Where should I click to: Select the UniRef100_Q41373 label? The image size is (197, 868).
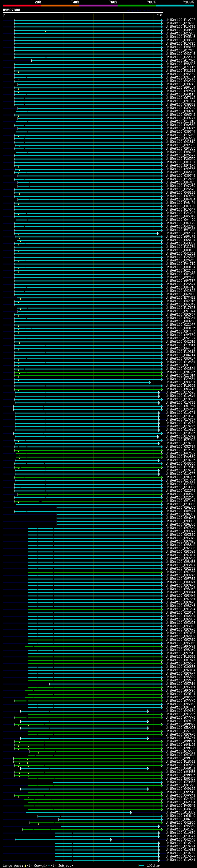180,829
